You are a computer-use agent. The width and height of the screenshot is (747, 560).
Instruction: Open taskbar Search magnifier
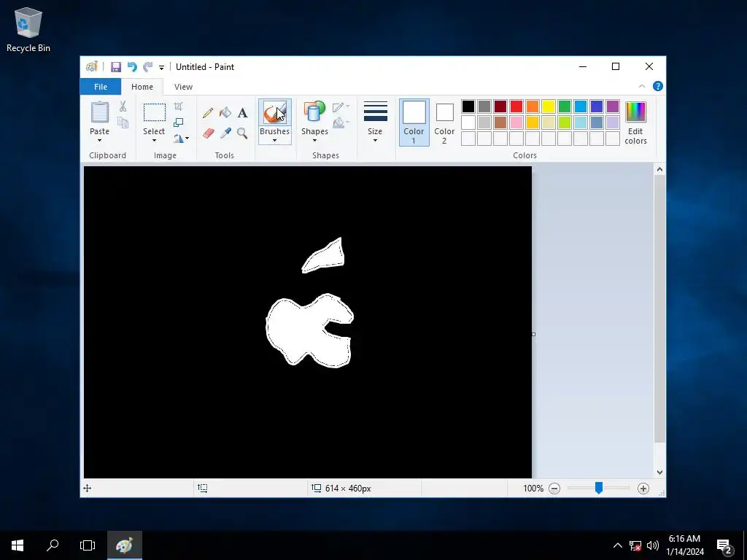coord(53,545)
